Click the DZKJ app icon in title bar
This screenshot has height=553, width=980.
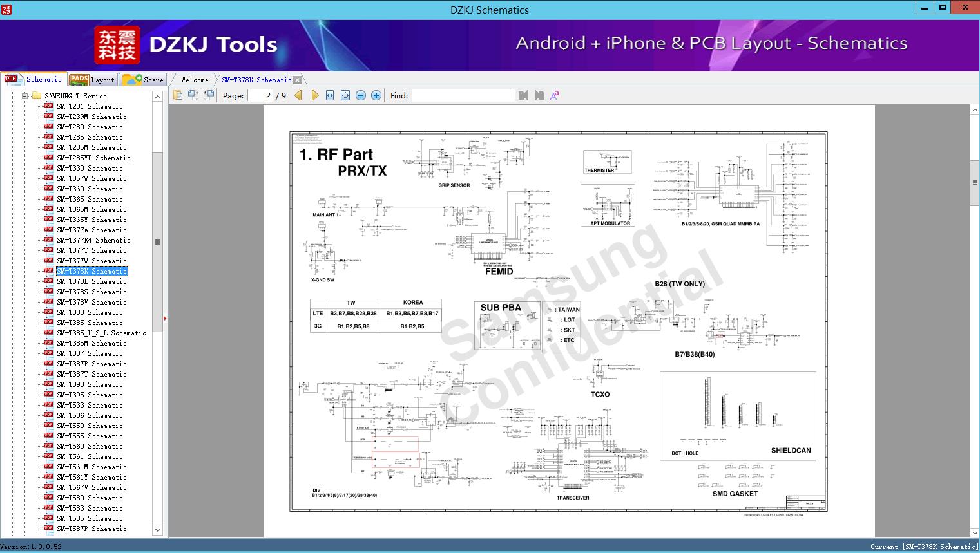tap(6, 9)
